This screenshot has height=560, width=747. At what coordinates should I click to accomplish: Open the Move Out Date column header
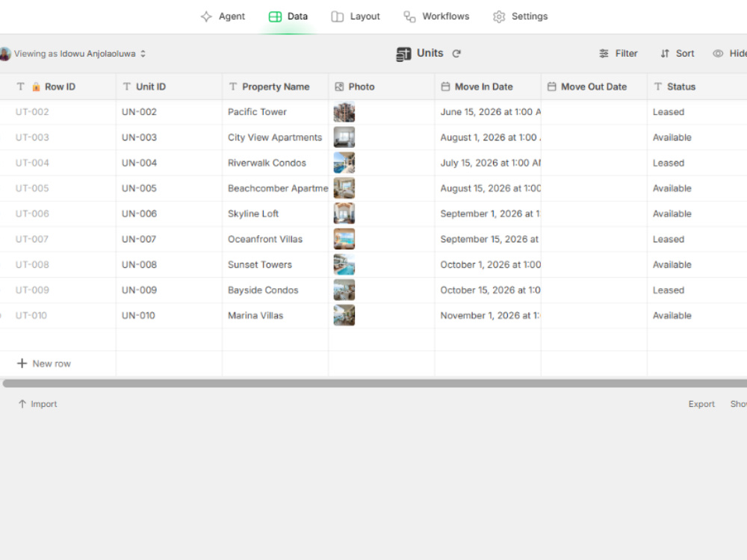click(x=594, y=87)
